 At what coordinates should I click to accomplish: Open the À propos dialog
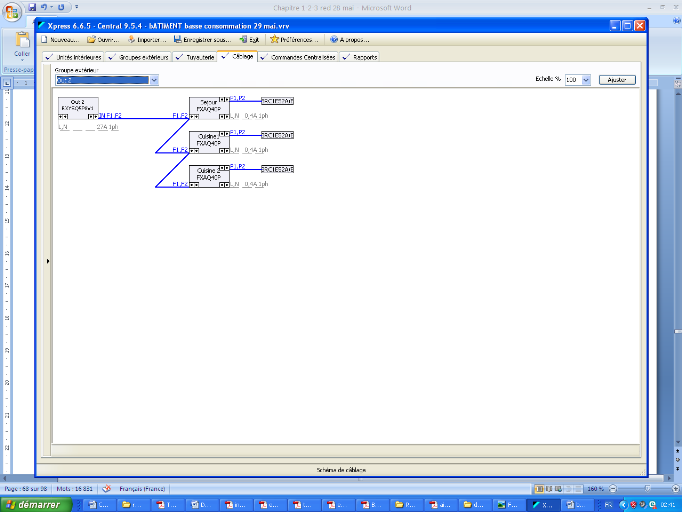(x=349, y=40)
